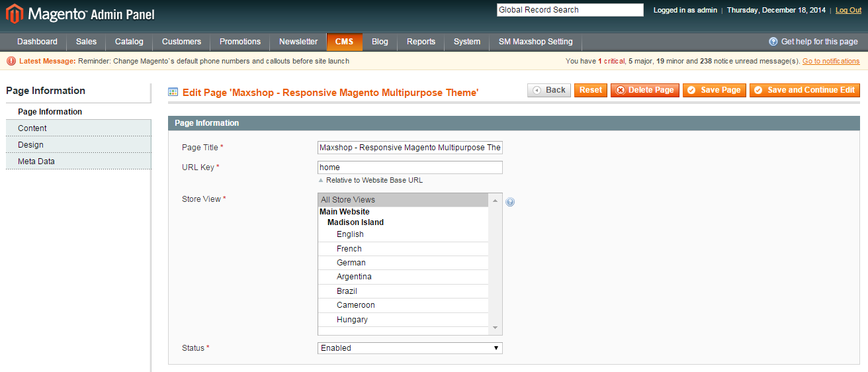Image resolution: width=868 pixels, height=372 pixels.
Task: Click the Store View tooltip help icon
Action: (510, 202)
